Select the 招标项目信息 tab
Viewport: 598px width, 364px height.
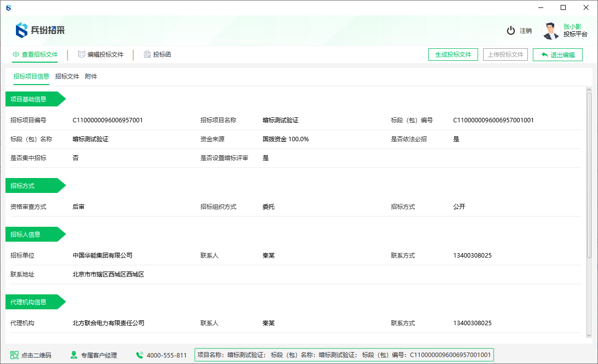[31, 77]
